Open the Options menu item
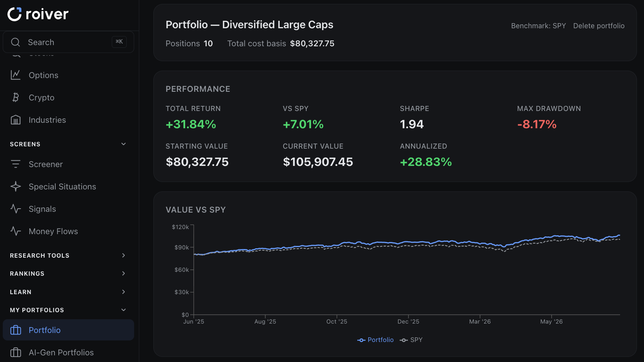Viewport: 644px width, 362px height. [68, 75]
